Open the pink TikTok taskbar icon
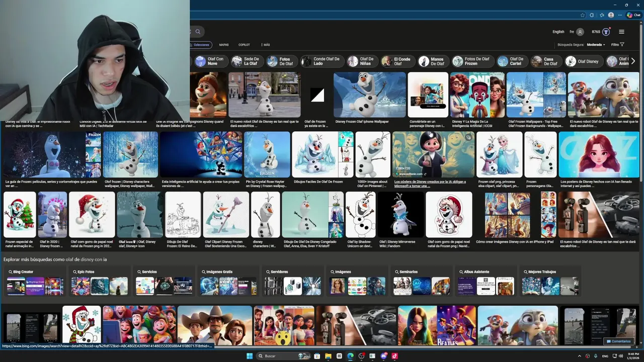 (394, 356)
